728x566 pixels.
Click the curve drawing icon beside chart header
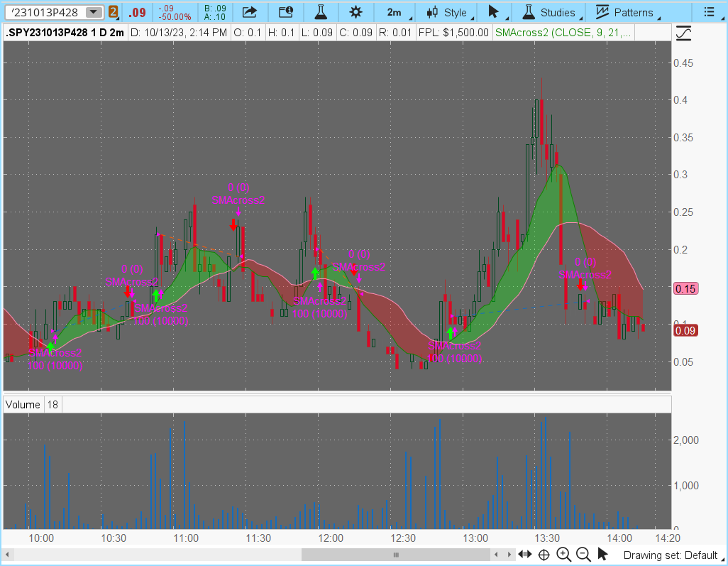click(683, 33)
